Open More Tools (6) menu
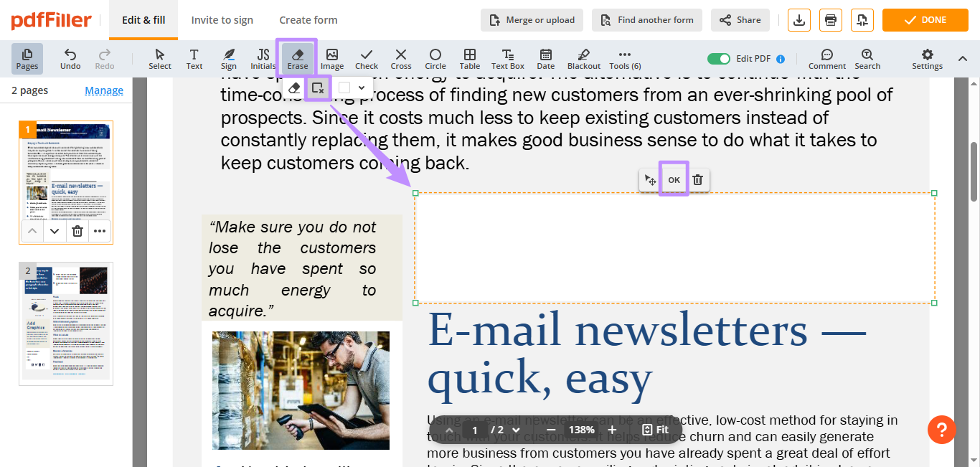 [x=625, y=59]
